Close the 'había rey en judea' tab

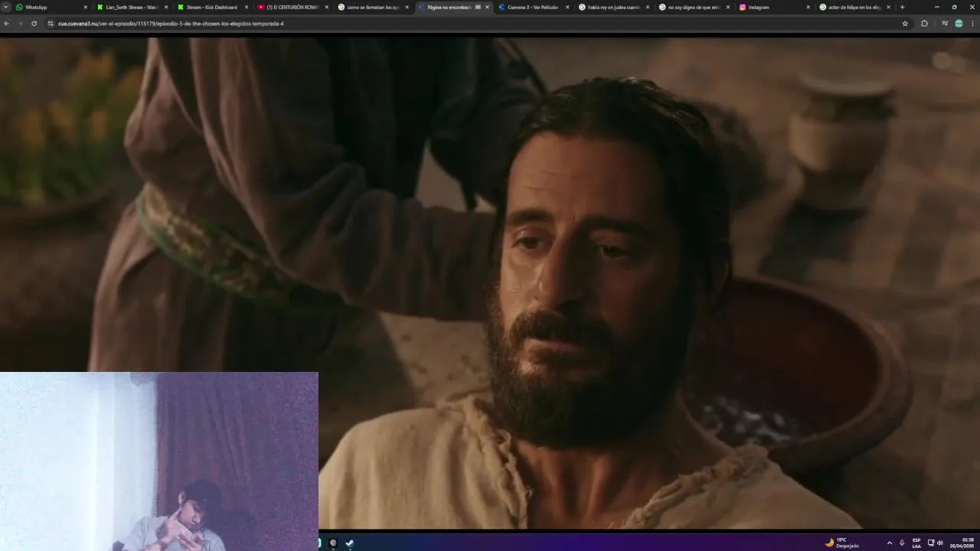[648, 7]
